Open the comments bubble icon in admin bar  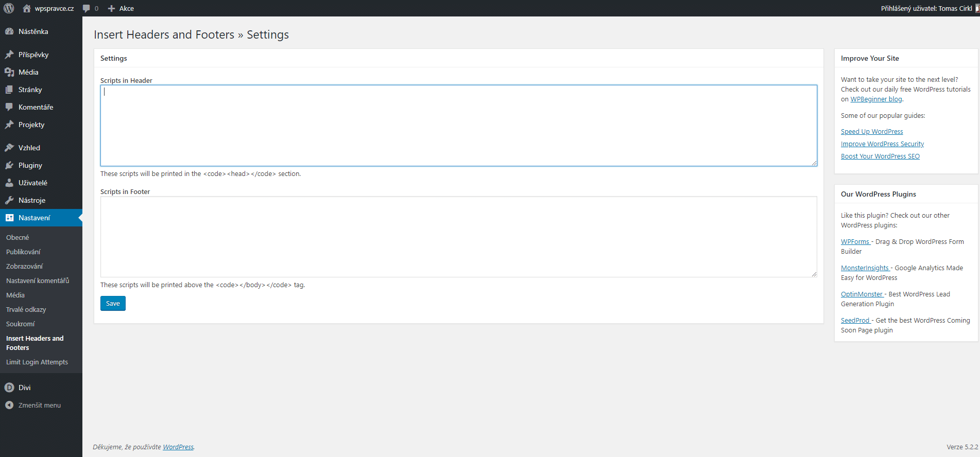point(87,9)
